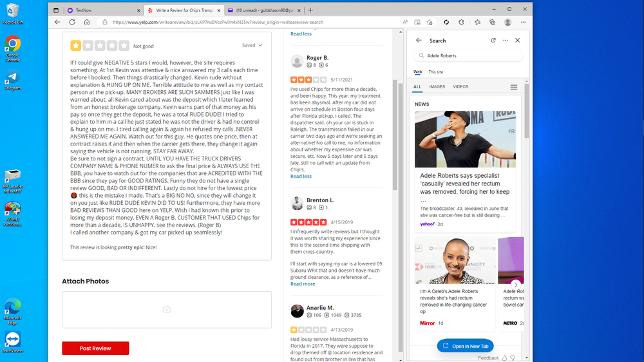This screenshot has height=362, width=644.
Task: Expand Roger B.'s review with Read less link
Action: click(301, 176)
